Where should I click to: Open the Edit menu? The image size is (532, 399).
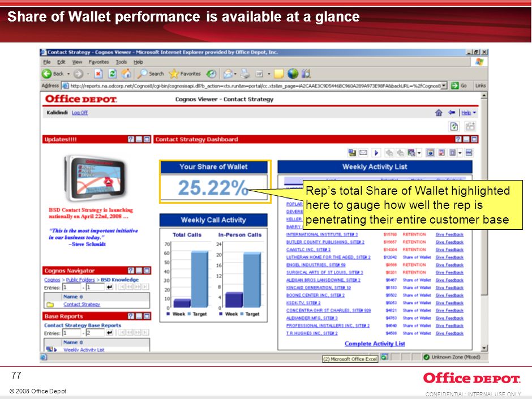point(61,62)
